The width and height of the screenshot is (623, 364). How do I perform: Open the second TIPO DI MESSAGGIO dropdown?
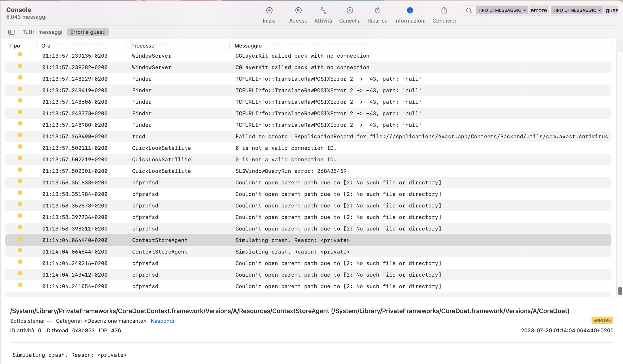tap(577, 10)
